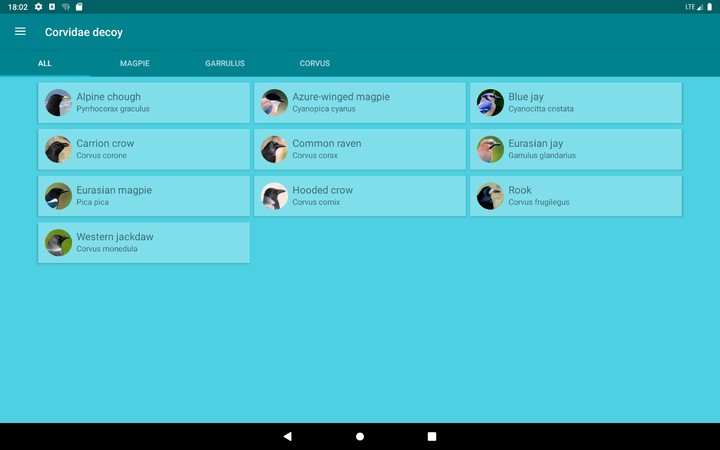720x450 pixels.
Task: Tap the Azure-winged magpie bird photo
Action: pos(274,103)
